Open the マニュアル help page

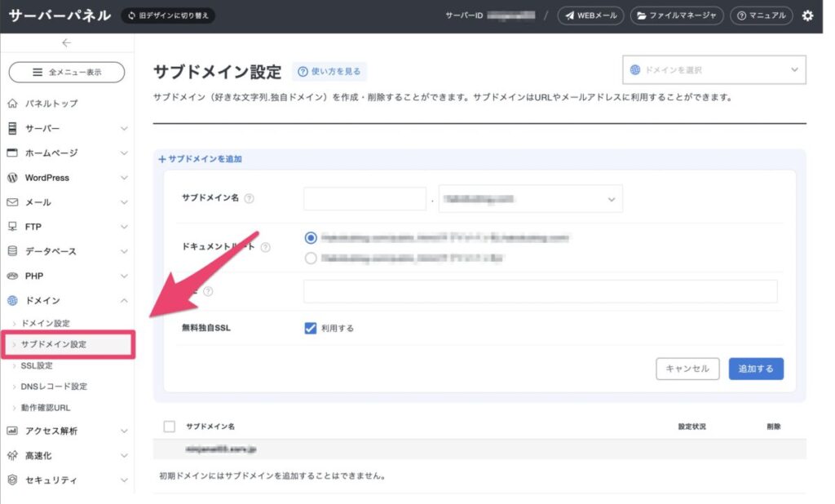tap(759, 15)
